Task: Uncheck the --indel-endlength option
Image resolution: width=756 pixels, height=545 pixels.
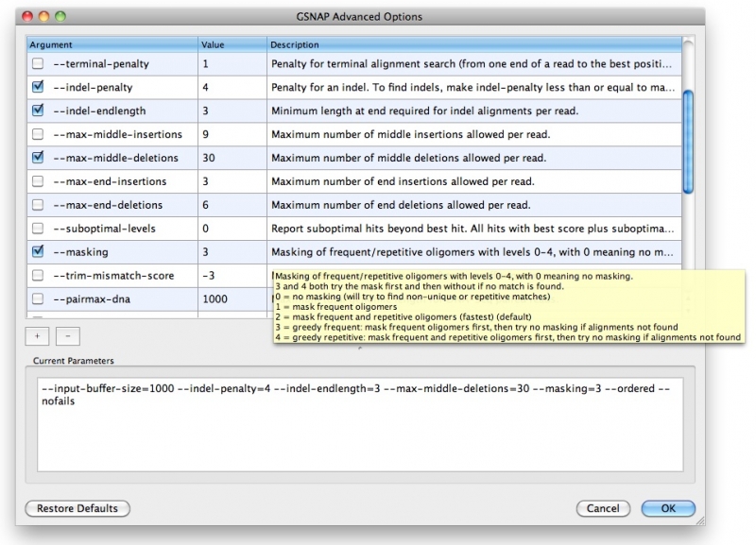Action: tap(38, 111)
